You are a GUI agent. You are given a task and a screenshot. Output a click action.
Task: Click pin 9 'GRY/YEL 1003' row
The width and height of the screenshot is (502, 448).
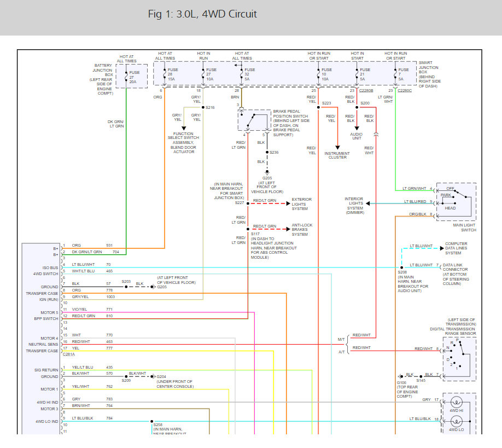pyautogui.click(x=89, y=297)
